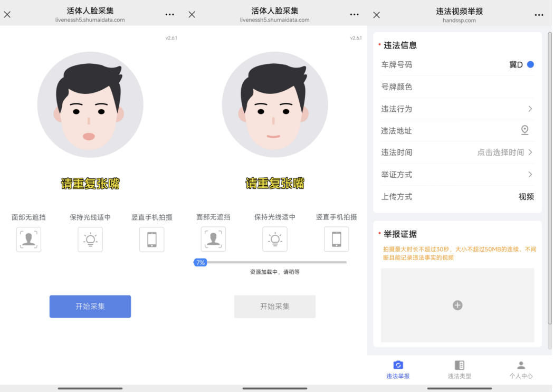The image size is (553, 392).
Task: Tap the 号牌颜色 field
Action: (x=457, y=87)
